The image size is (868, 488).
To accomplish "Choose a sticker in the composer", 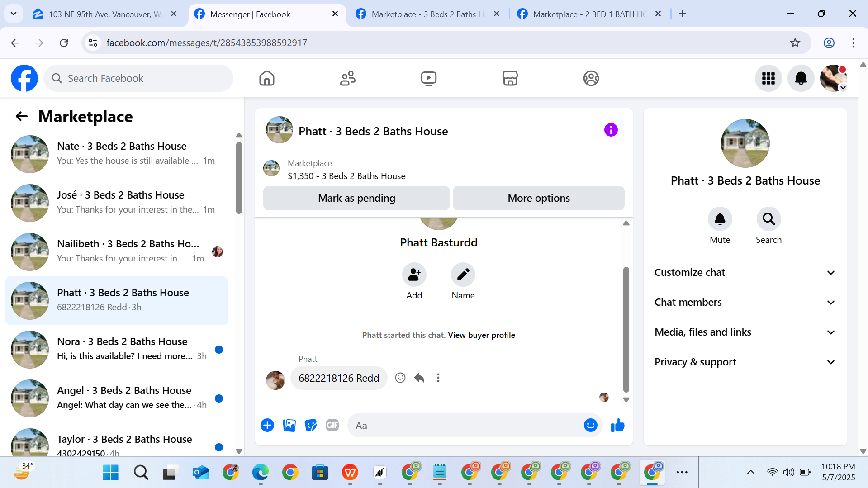I will coord(311,425).
